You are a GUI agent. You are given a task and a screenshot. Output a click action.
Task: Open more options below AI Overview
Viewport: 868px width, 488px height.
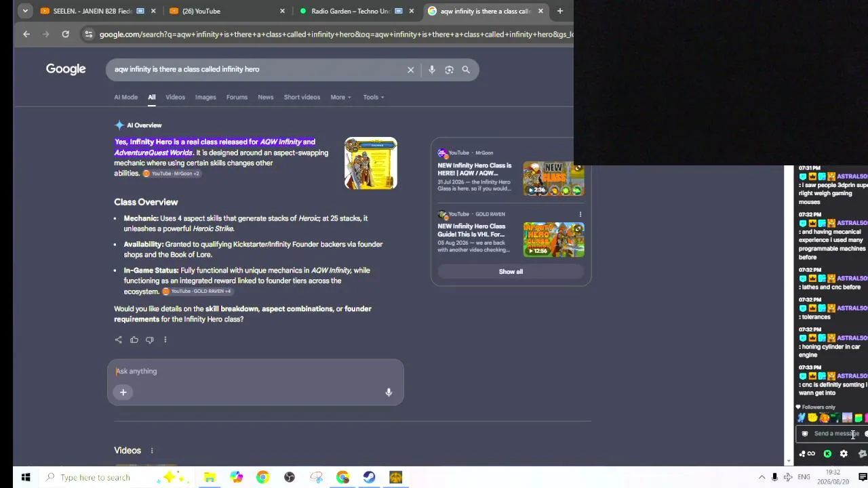click(x=165, y=340)
